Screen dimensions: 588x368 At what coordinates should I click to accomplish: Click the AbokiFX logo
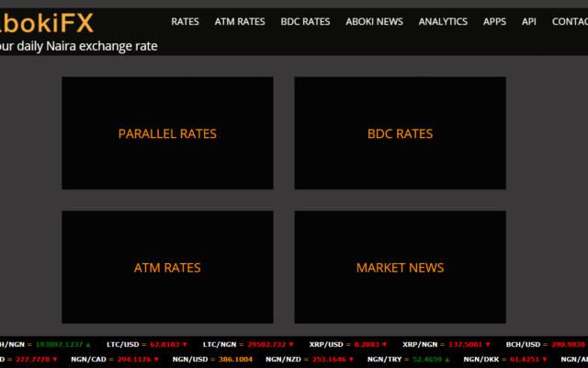[46, 20]
